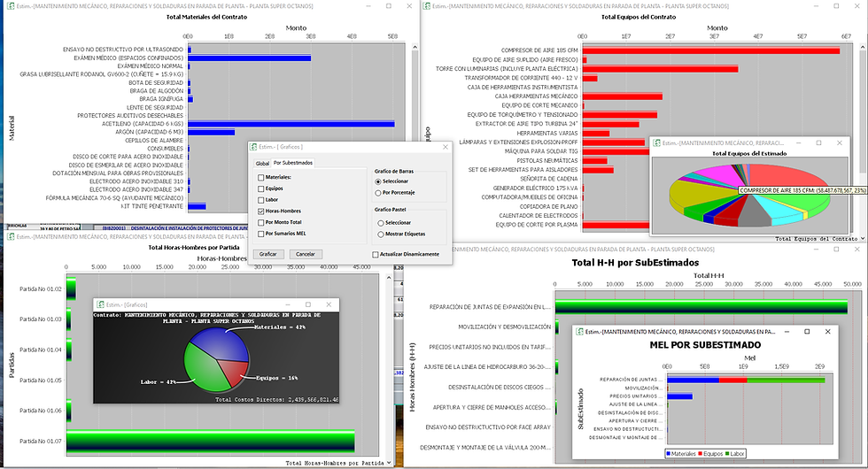Viewport: 868px width, 469px height.
Task: Uncheck the Horas-Hombres checkbox
Action: click(x=260, y=211)
